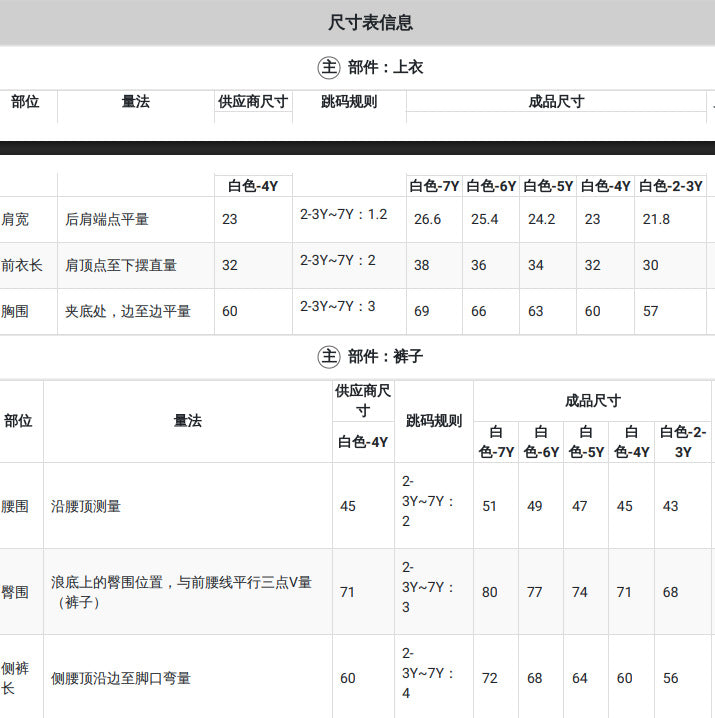Click the 后肩端点平量 measurement method cell
The image size is (715, 718).
[x=107, y=219]
